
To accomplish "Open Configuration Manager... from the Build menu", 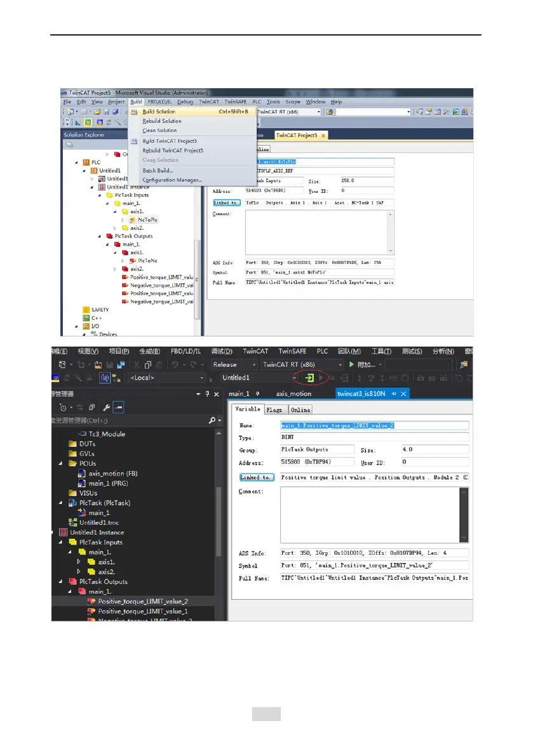I will 172,180.
